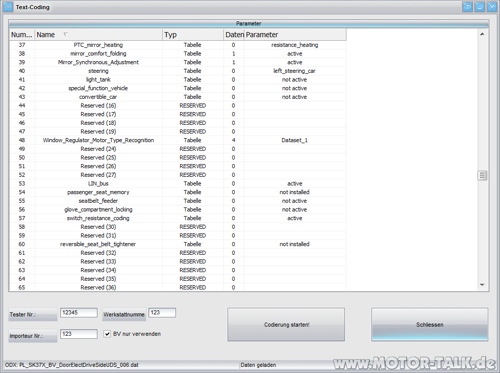The width and height of the screenshot is (500, 373).
Task: Click the Typ column header
Action: coord(193,35)
